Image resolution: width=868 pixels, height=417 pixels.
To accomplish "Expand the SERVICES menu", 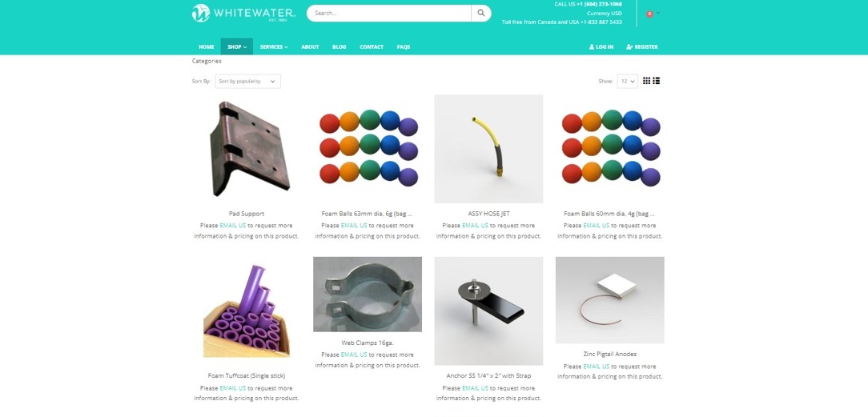I will click(274, 47).
